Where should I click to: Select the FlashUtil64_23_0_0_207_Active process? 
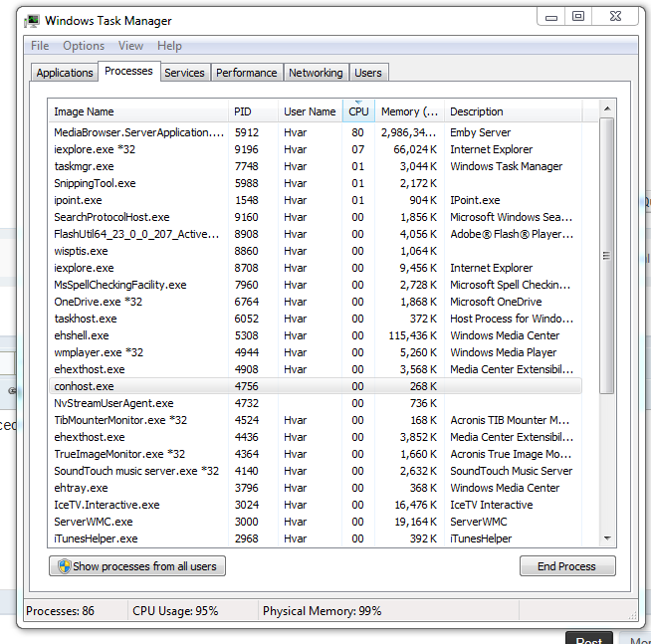[316, 234]
